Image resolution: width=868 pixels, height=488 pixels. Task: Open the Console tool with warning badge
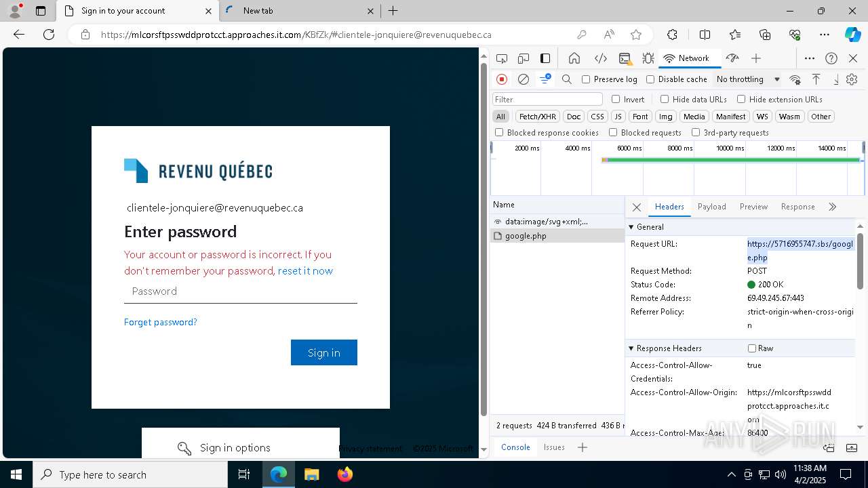pyautogui.click(x=625, y=58)
